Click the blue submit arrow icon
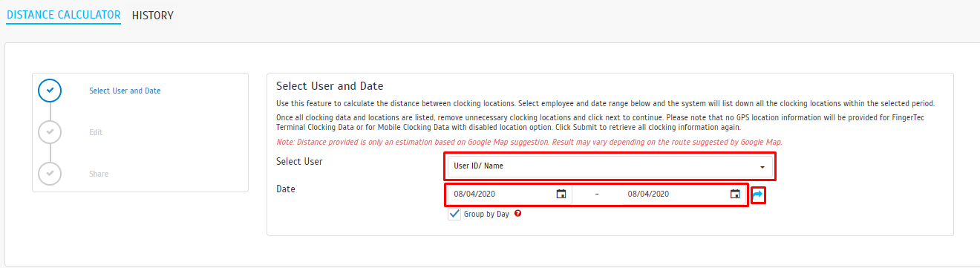 pos(757,195)
